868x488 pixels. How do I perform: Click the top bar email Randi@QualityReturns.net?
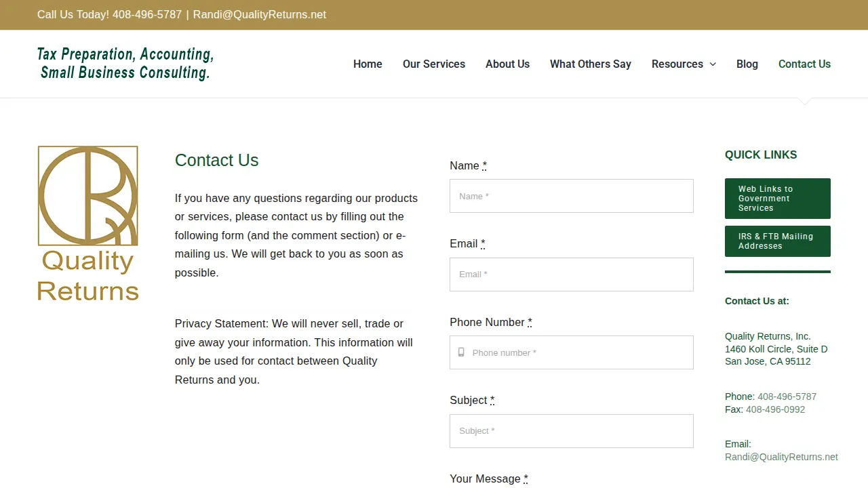pos(260,14)
